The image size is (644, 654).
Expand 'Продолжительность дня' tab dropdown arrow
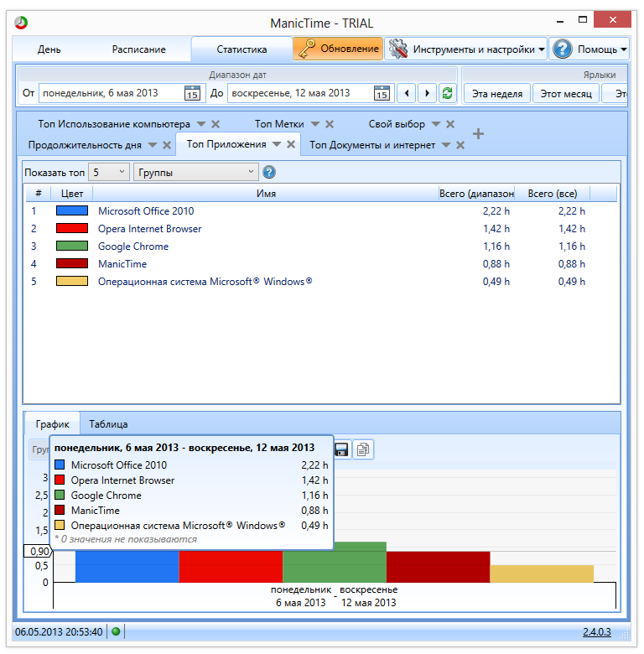153,145
